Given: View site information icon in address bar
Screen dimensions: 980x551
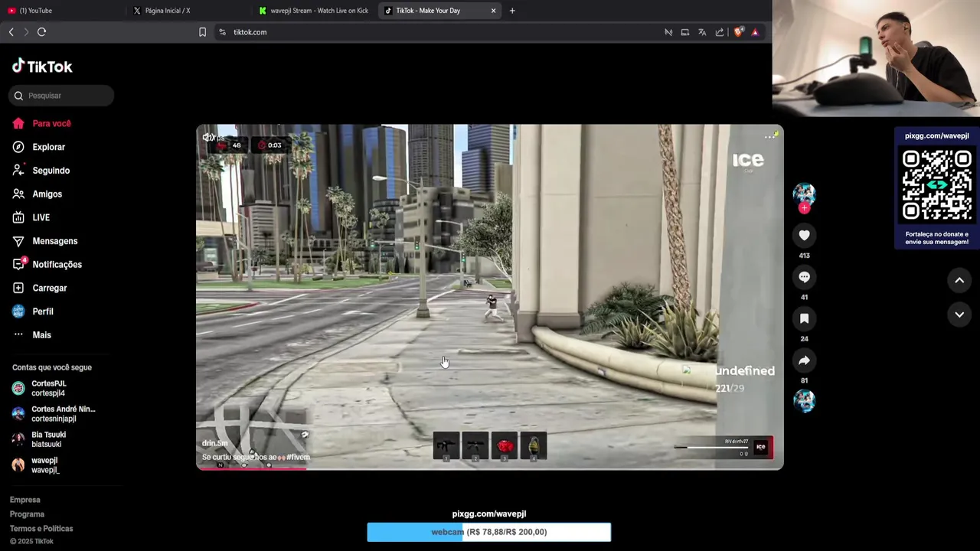Looking at the screenshot, I should click(x=222, y=32).
